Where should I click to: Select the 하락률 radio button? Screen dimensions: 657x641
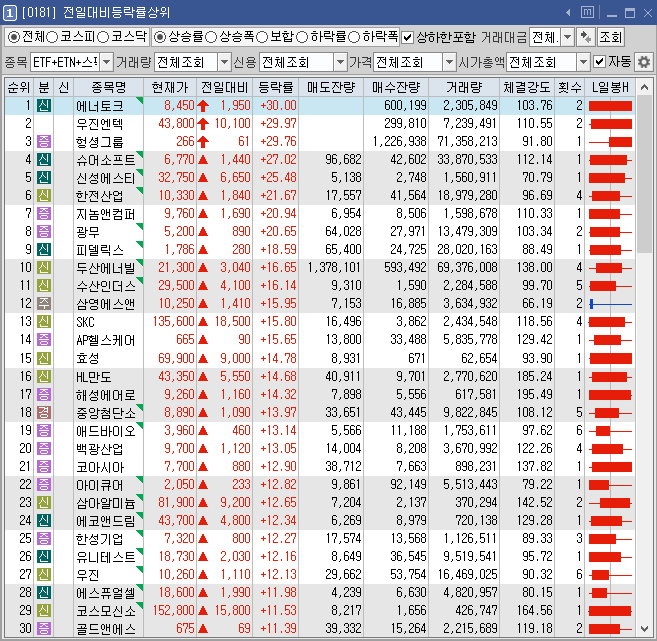[302, 37]
